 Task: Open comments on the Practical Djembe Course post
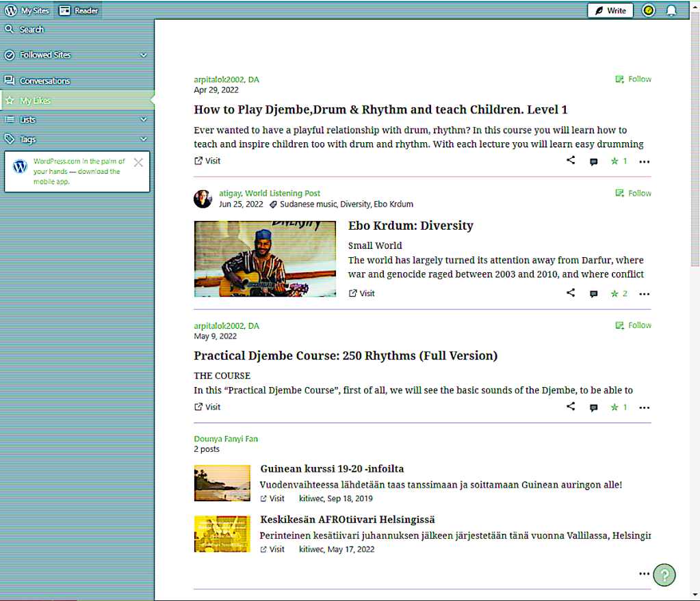pyautogui.click(x=593, y=408)
